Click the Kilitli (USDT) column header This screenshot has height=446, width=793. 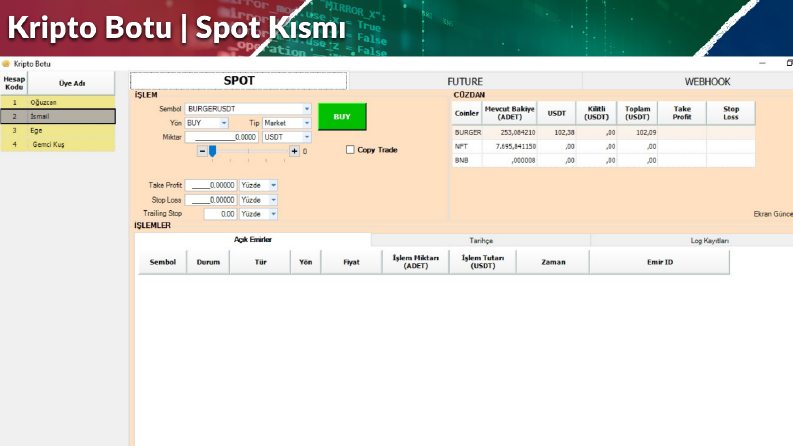[x=596, y=113]
